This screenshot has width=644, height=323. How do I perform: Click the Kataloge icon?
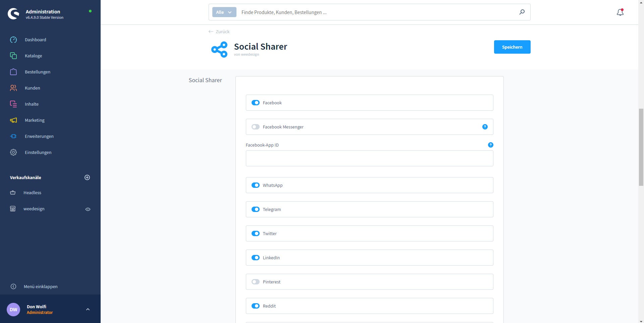[13, 56]
